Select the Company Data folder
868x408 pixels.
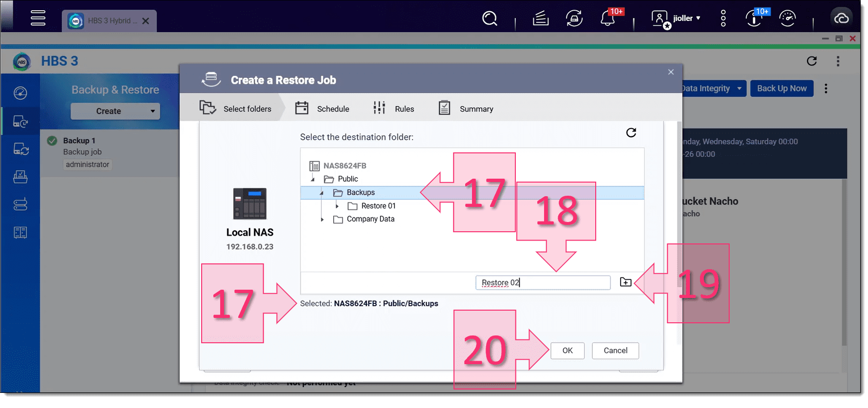tap(370, 219)
